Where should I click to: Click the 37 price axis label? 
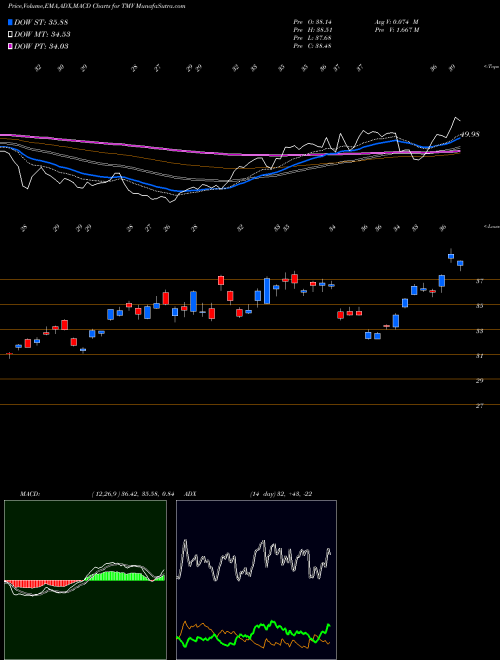pyautogui.click(x=479, y=281)
